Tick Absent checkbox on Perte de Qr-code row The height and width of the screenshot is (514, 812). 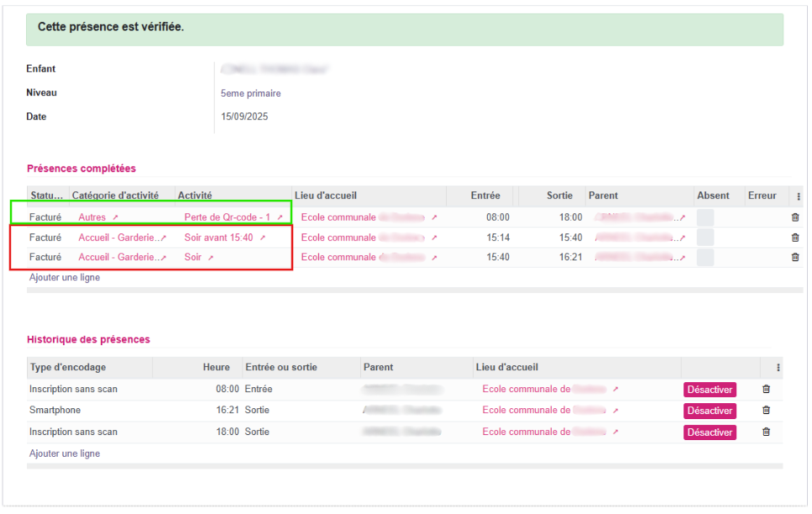tap(705, 217)
